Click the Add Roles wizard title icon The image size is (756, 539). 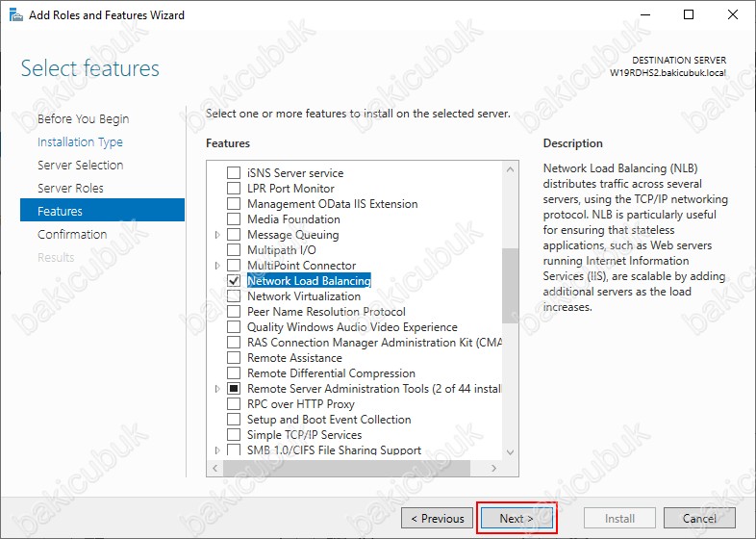(16, 15)
